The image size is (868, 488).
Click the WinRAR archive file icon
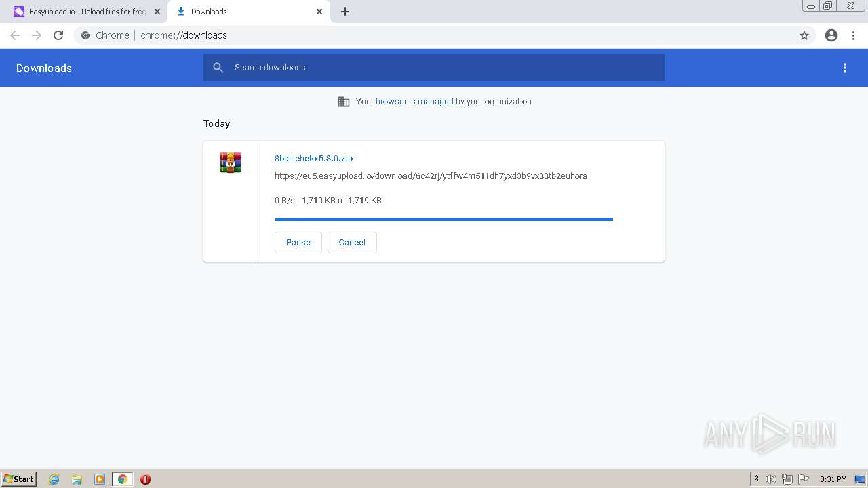(231, 163)
